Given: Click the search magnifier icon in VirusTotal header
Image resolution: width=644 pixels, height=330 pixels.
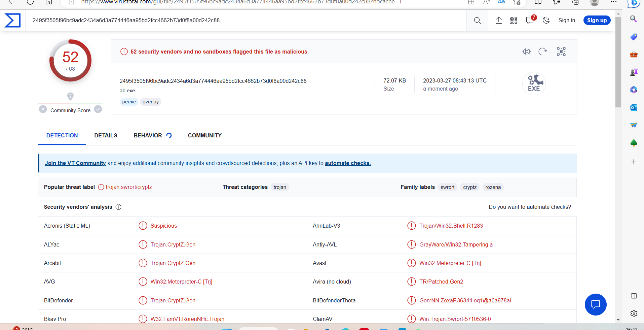Looking at the screenshot, I should (477, 21).
